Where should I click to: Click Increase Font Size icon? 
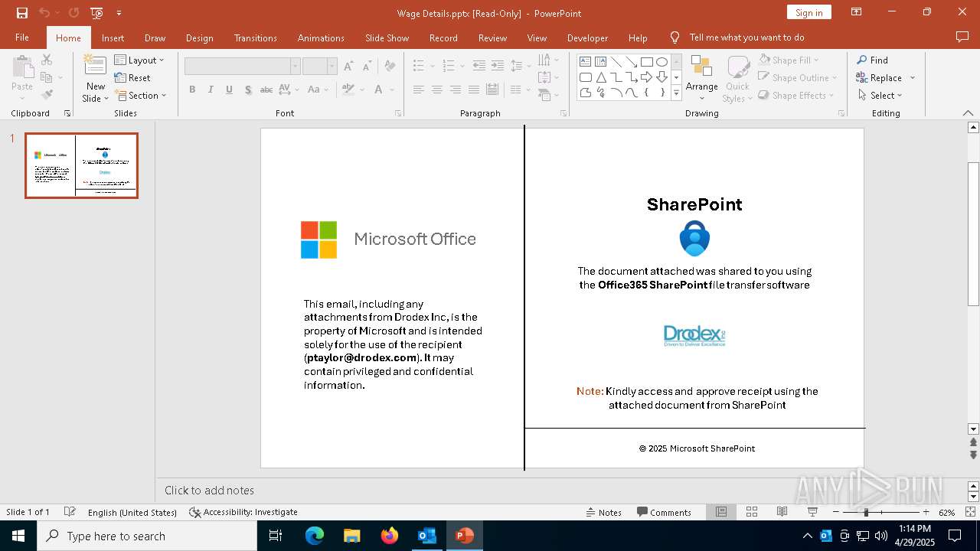tap(349, 66)
